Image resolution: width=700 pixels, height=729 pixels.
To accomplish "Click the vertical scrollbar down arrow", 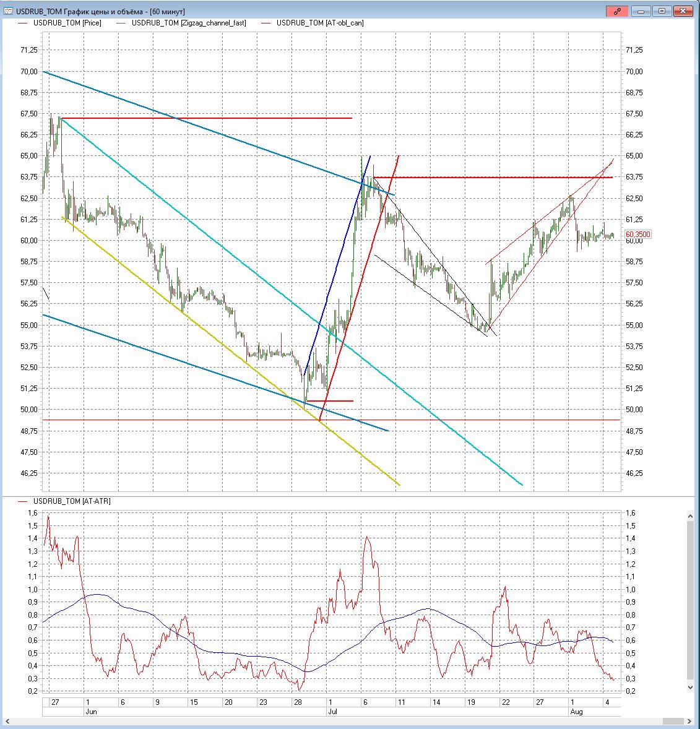I will [691, 687].
